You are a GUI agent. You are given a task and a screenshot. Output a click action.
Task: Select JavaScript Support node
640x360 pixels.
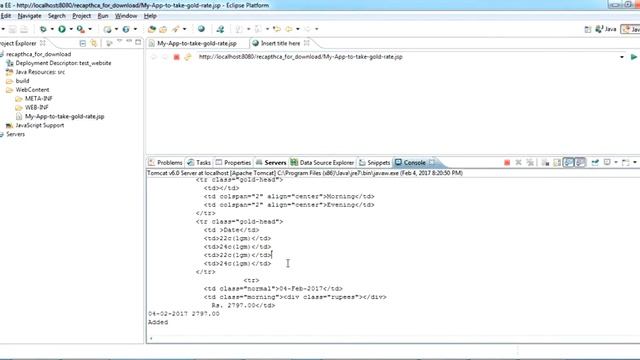[40, 125]
